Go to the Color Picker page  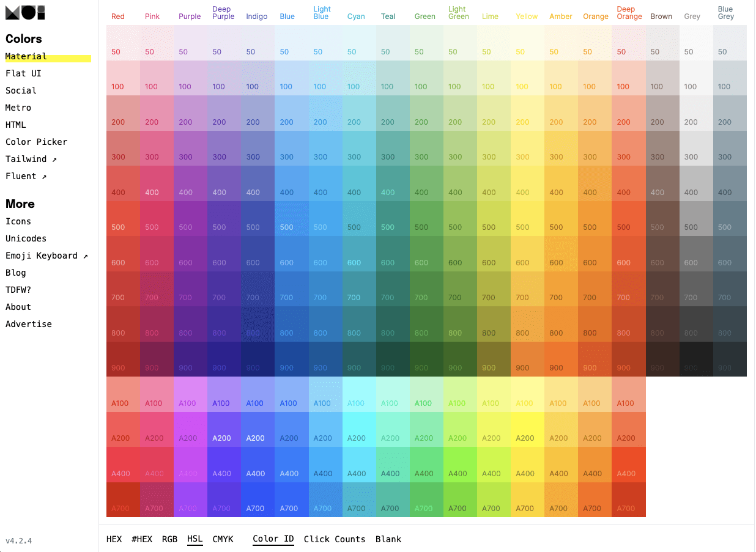click(36, 142)
